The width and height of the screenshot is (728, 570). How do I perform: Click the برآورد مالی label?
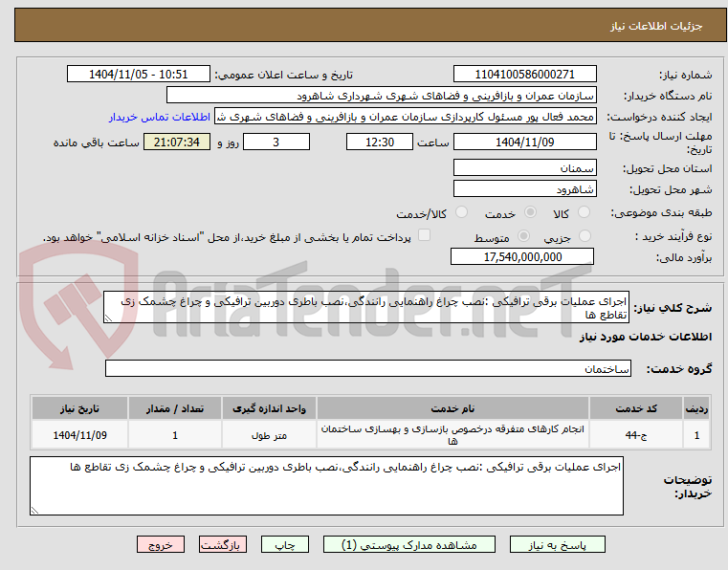pyautogui.click(x=683, y=257)
